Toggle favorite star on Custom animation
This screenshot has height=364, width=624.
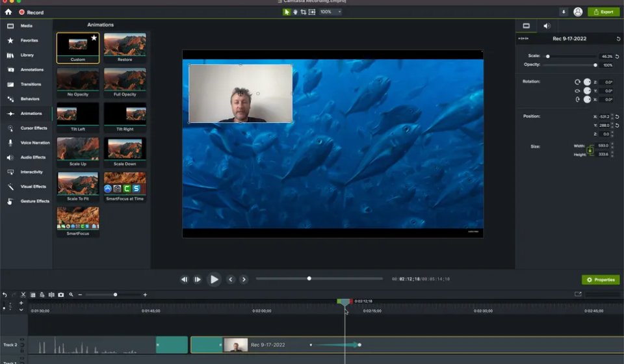pyautogui.click(x=94, y=38)
